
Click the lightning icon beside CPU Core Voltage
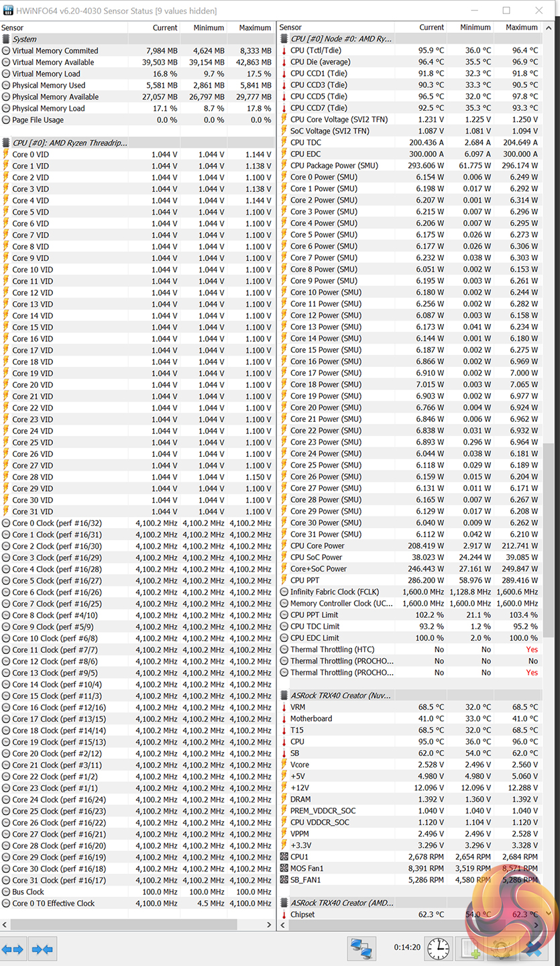click(284, 119)
